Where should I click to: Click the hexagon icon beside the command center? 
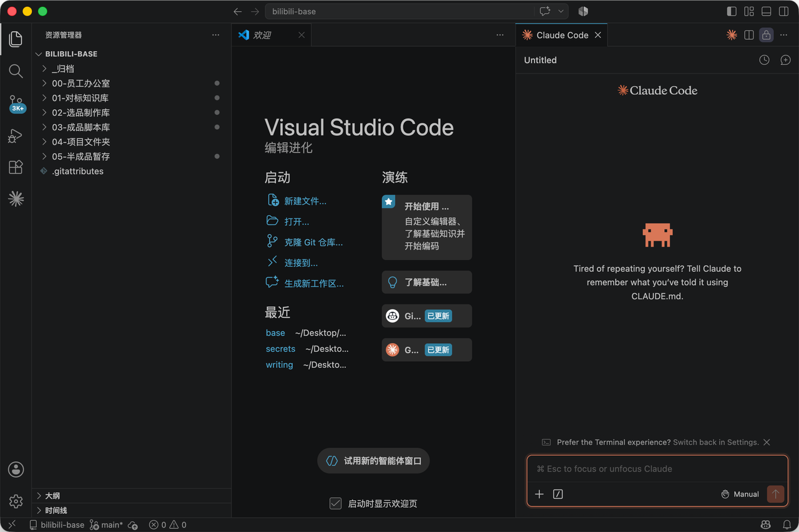[583, 11]
